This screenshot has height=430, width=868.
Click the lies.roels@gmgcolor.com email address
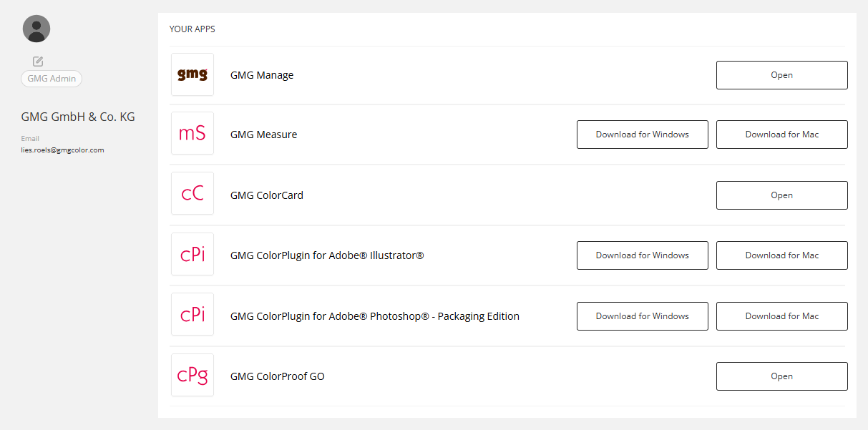pyautogui.click(x=63, y=150)
